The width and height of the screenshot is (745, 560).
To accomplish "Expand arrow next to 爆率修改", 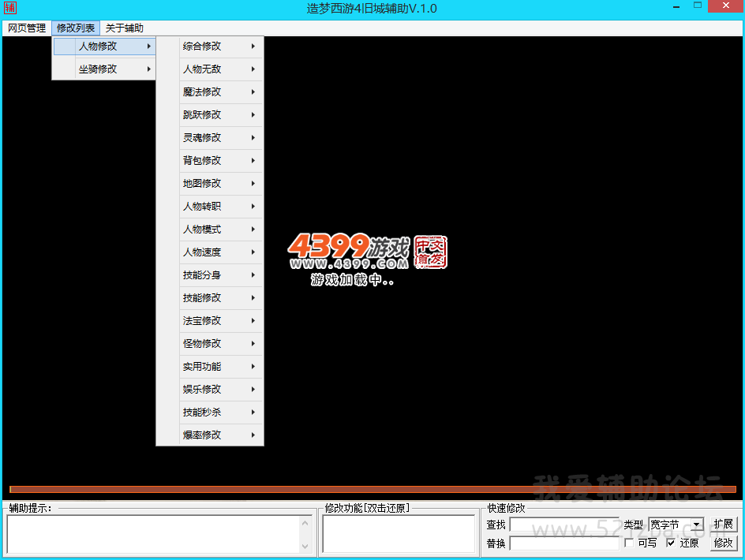I will pos(253,435).
